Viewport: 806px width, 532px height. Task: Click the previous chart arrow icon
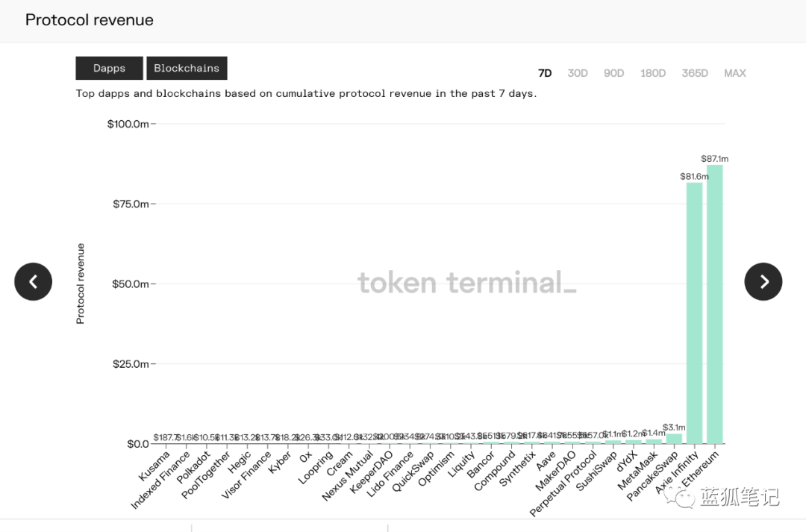pos(33,281)
